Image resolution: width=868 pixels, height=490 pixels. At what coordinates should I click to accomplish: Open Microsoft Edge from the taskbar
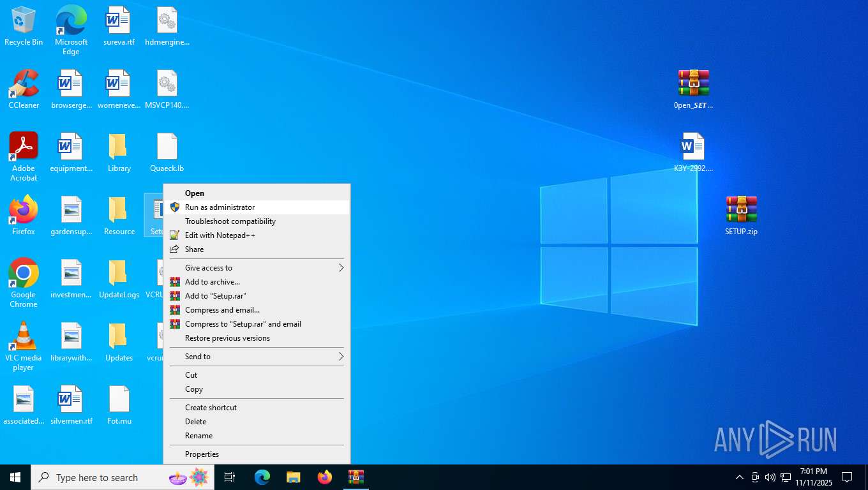(262, 477)
